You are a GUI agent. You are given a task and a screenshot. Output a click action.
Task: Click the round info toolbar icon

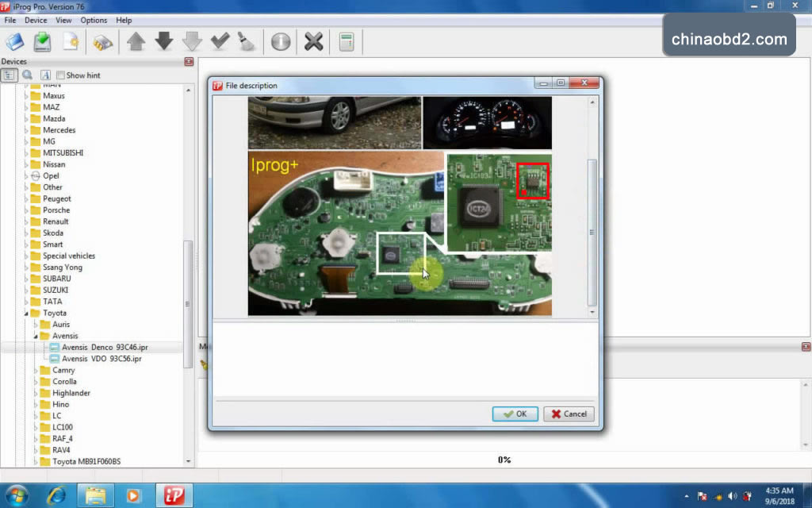[281, 41]
